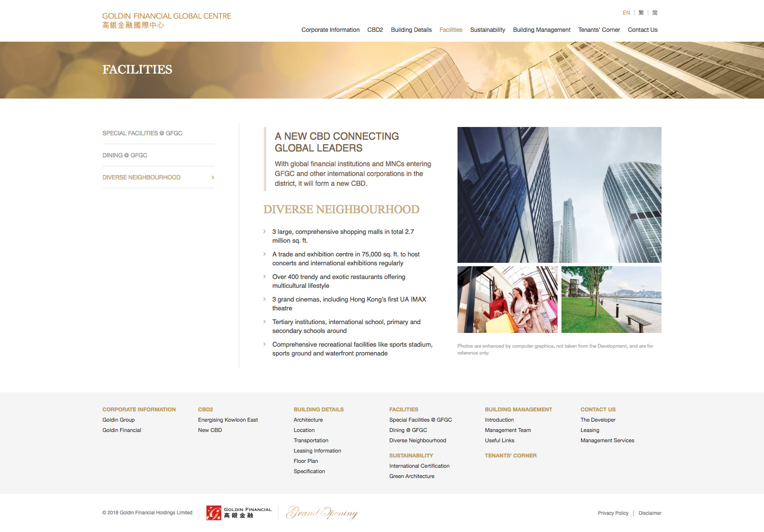The width and height of the screenshot is (764, 532).
Task: Open International Certification footer link
Action: (x=419, y=466)
